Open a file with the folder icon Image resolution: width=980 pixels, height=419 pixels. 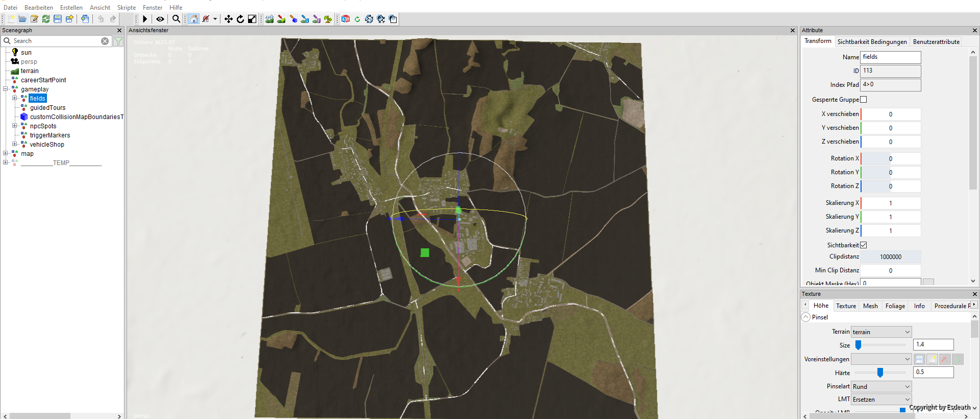pos(22,19)
